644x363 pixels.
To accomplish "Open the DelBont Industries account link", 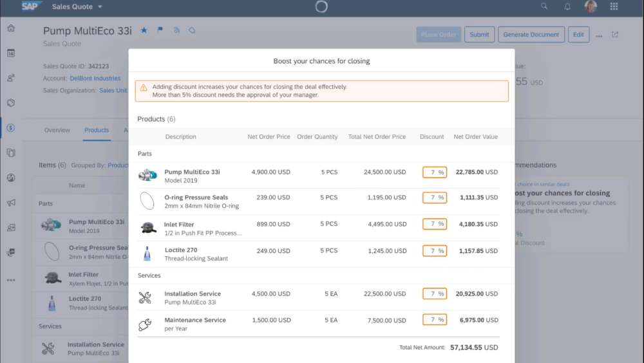I will point(95,78).
